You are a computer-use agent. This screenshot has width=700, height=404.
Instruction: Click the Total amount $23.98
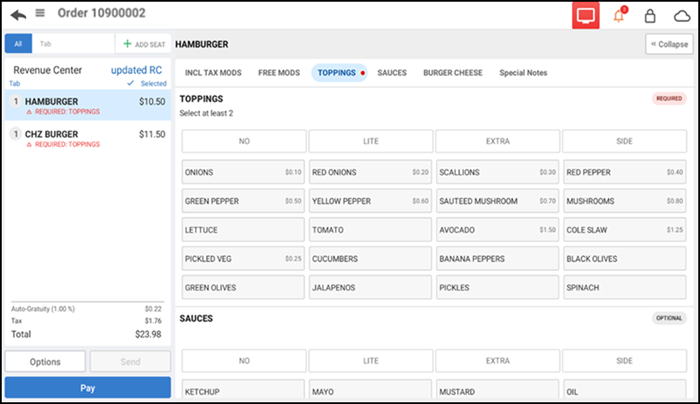point(148,334)
